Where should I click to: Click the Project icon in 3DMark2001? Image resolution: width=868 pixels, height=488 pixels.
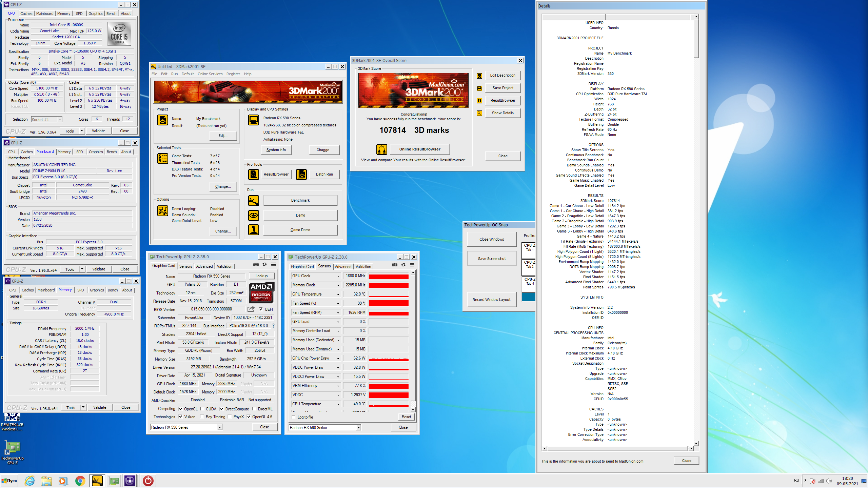pos(163,120)
